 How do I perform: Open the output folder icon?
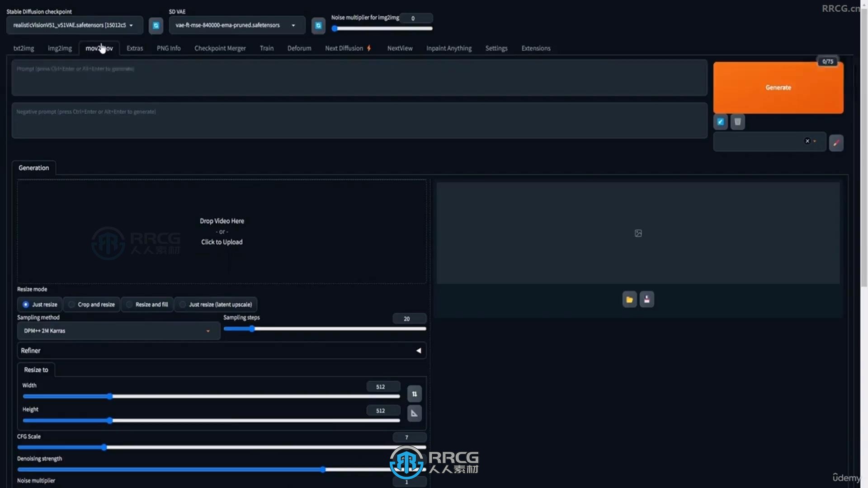[629, 299]
